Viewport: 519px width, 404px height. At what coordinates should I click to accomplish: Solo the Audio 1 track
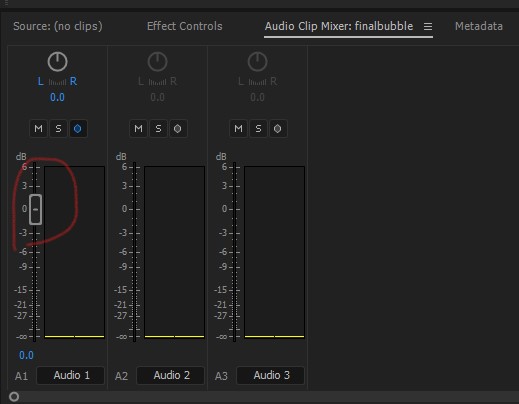58,129
